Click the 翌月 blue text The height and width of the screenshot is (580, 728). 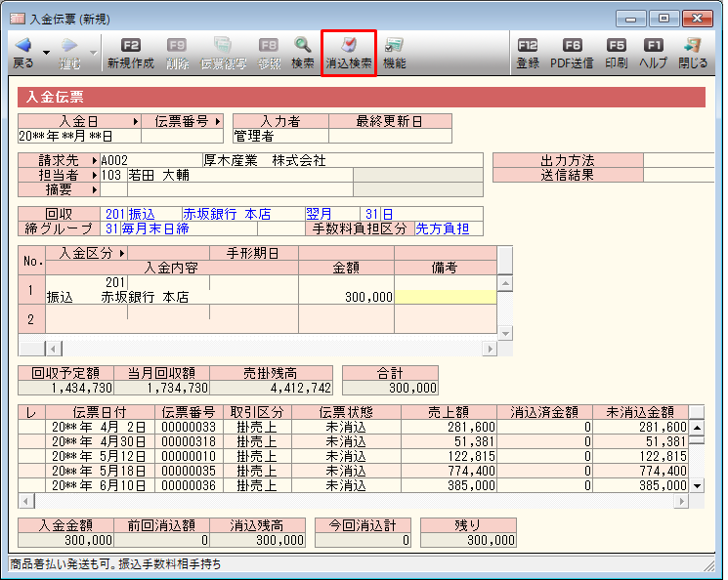point(319,214)
